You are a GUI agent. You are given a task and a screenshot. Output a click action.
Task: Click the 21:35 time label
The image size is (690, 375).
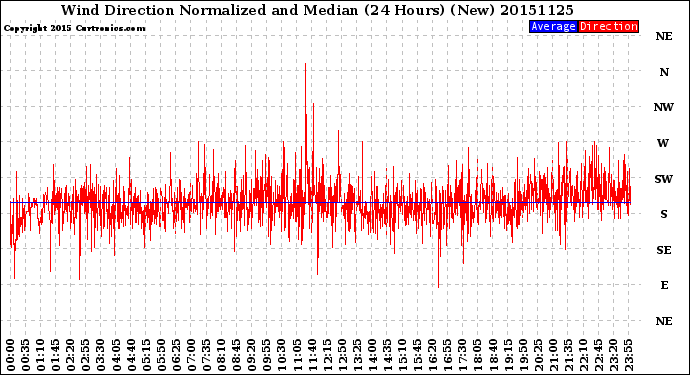point(568,355)
